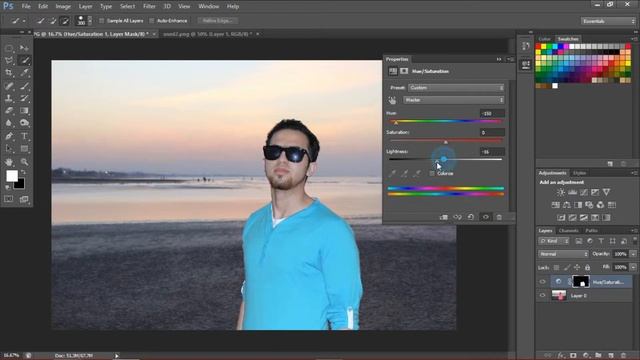Viewport: 640px width, 360px height.
Task: Open the Layer menu
Action: [85, 7]
